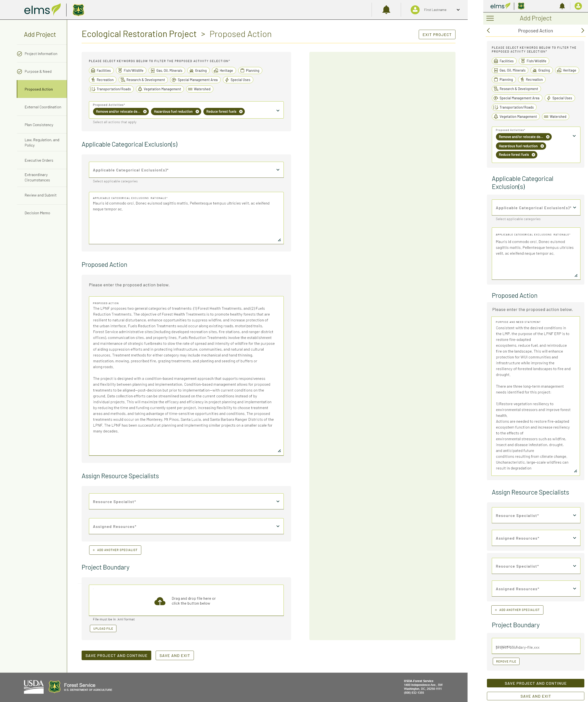Expand the Applicable Categorical Exclusions dropdown
The height and width of the screenshot is (702, 588).
pos(186,170)
